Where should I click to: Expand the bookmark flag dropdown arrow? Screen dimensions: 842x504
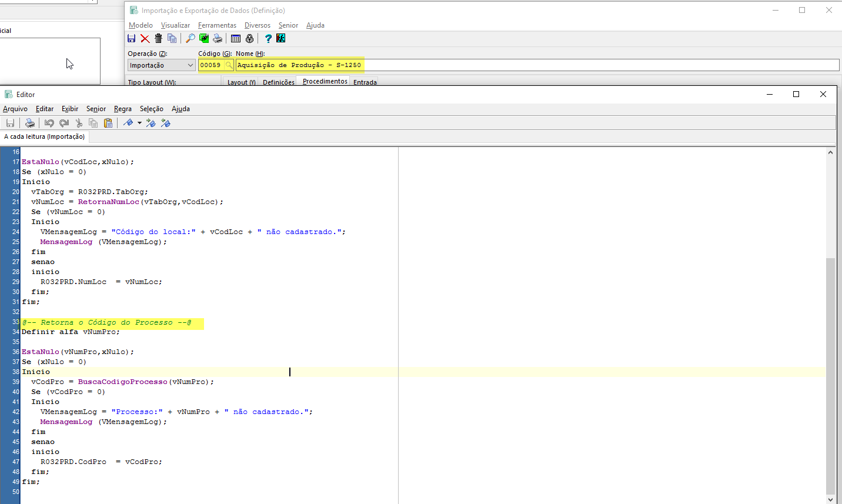tap(139, 123)
